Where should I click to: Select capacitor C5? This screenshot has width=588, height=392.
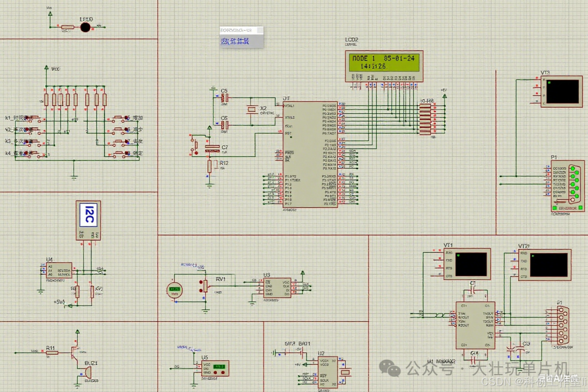[225, 98]
